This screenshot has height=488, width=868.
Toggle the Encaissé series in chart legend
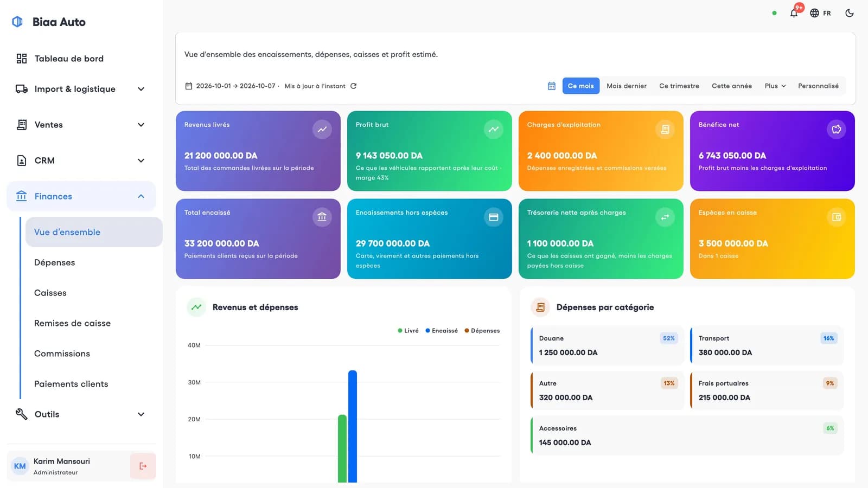(442, 331)
